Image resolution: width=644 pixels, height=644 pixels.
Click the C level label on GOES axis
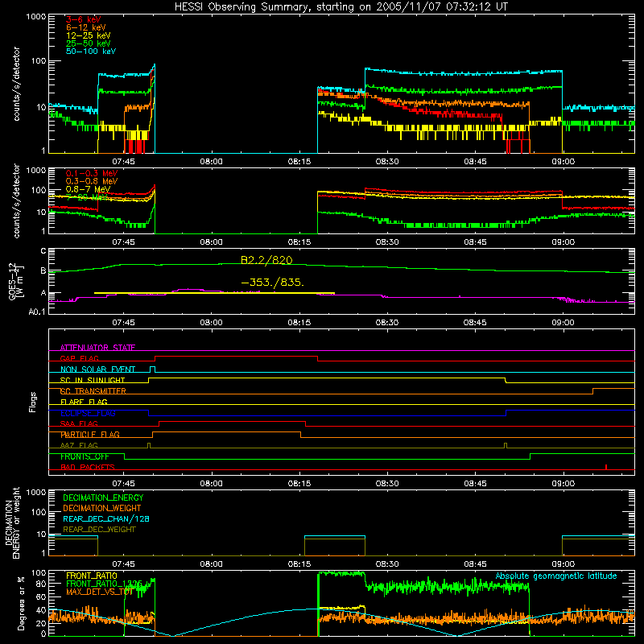43,251
